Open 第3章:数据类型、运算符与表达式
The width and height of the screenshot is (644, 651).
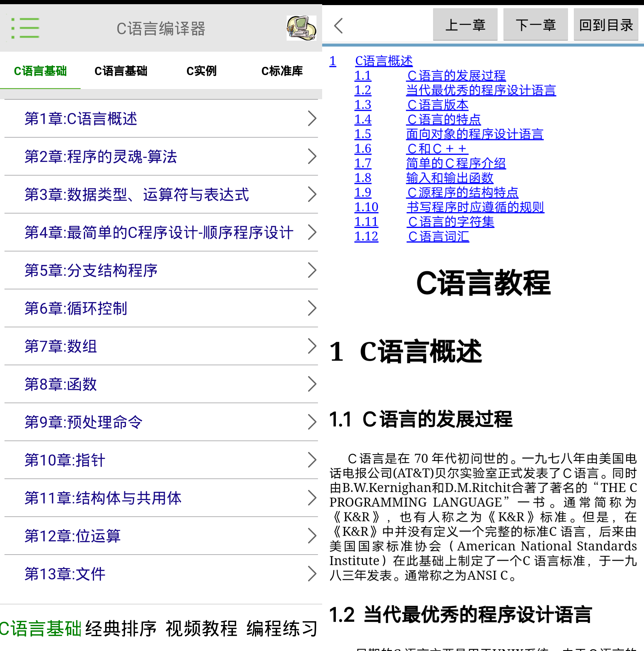(x=161, y=194)
